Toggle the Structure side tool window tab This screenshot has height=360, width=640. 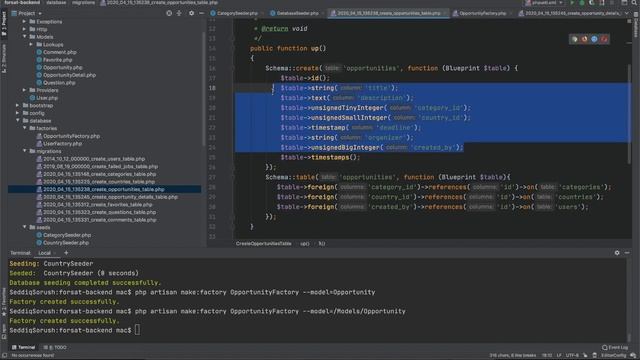tap(4, 58)
